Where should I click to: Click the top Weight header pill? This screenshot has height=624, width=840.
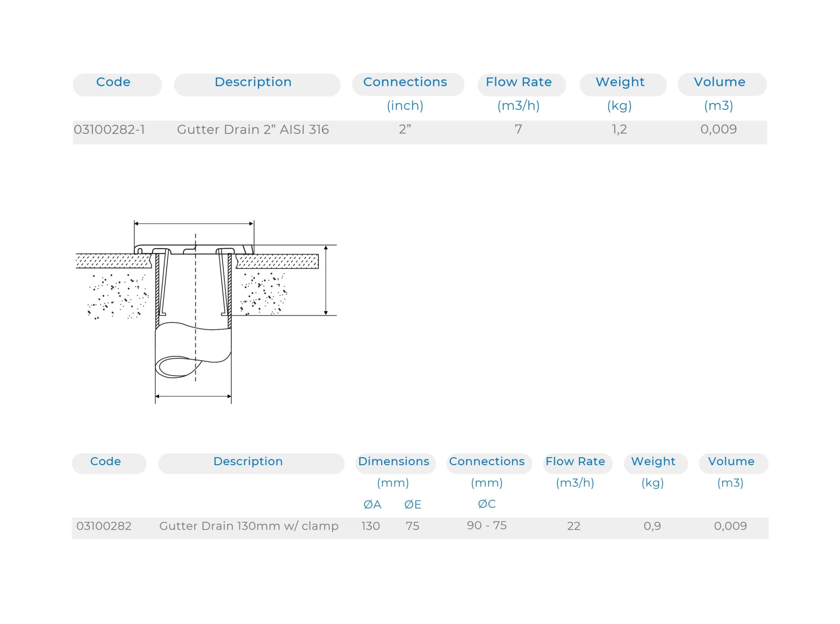pyautogui.click(x=619, y=82)
